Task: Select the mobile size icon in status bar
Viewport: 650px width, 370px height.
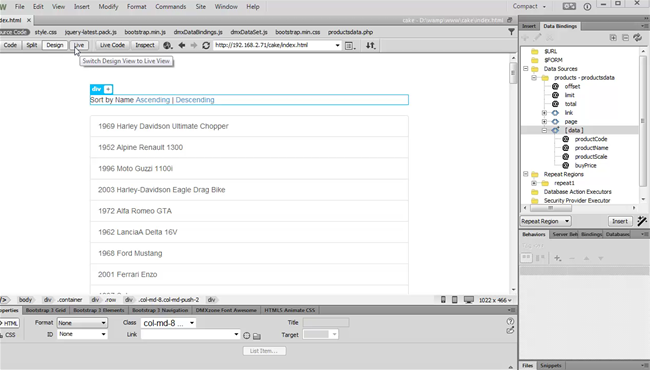Action: coord(443,300)
